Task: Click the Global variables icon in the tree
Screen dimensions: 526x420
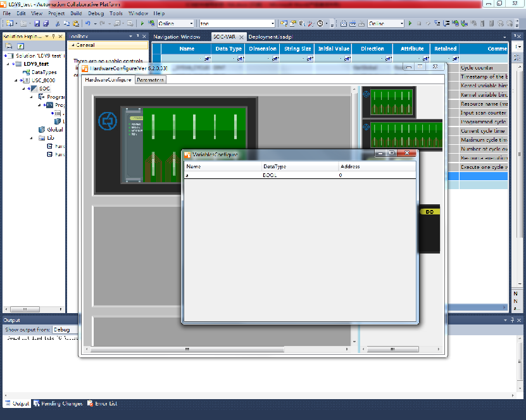Action: pyautogui.click(x=42, y=130)
